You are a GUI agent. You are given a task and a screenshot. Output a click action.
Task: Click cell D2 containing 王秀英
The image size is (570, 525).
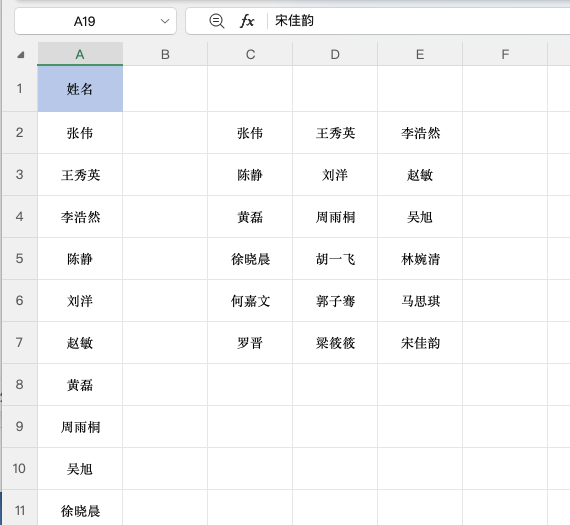(335, 133)
